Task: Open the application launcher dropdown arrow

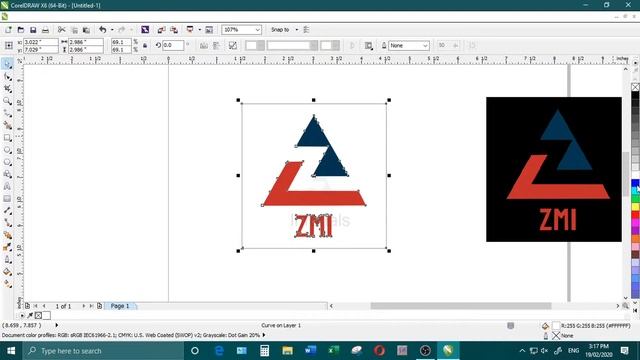Action: [x=200, y=30]
